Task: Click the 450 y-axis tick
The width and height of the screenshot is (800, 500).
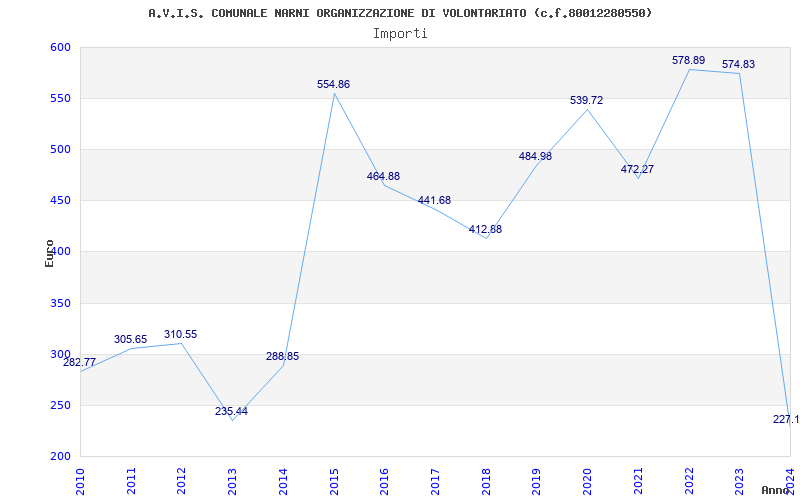Action: (x=60, y=201)
